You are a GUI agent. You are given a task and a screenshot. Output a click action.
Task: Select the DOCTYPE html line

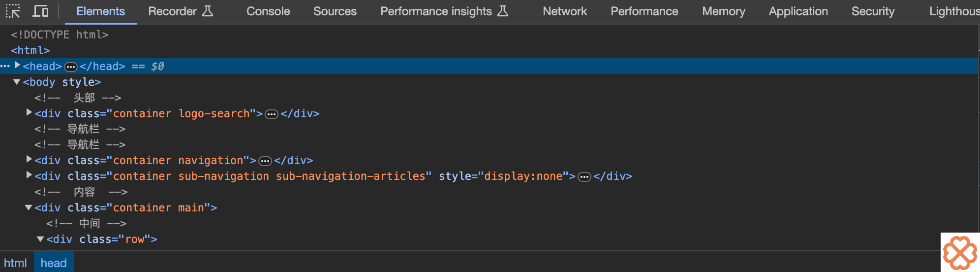(60, 34)
